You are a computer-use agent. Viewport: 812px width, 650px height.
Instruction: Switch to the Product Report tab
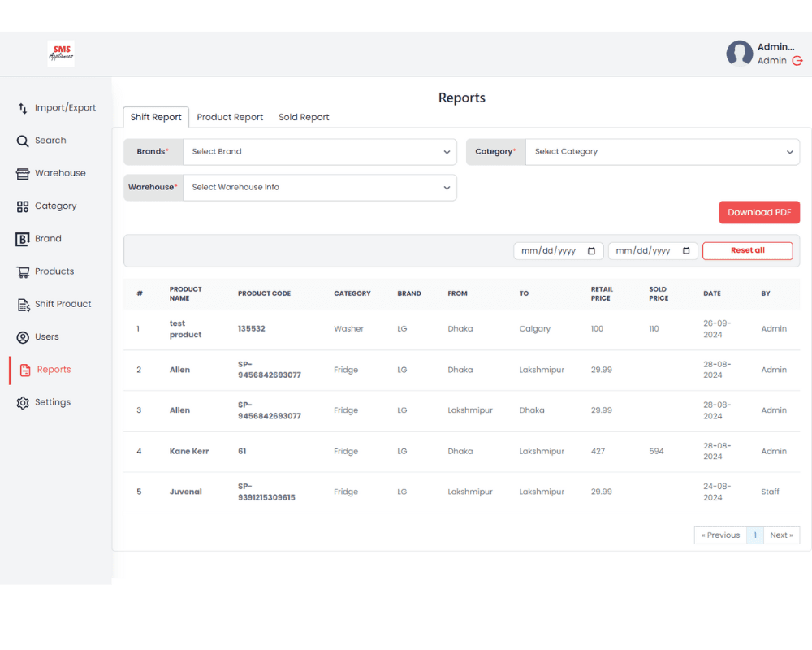(230, 117)
